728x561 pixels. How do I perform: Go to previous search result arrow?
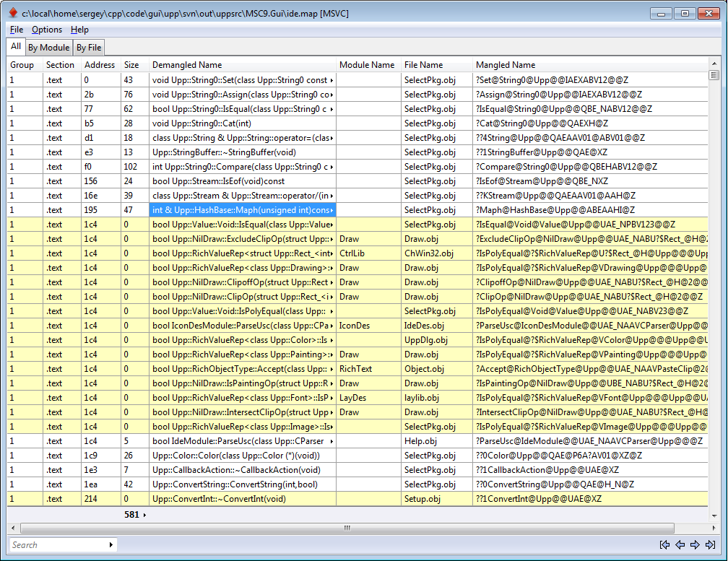click(x=680, y=545)
